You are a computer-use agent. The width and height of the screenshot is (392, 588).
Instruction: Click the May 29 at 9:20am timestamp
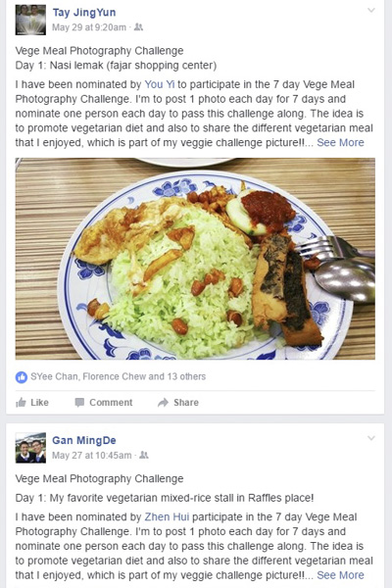pyautogui.click(x=89, y=27)
